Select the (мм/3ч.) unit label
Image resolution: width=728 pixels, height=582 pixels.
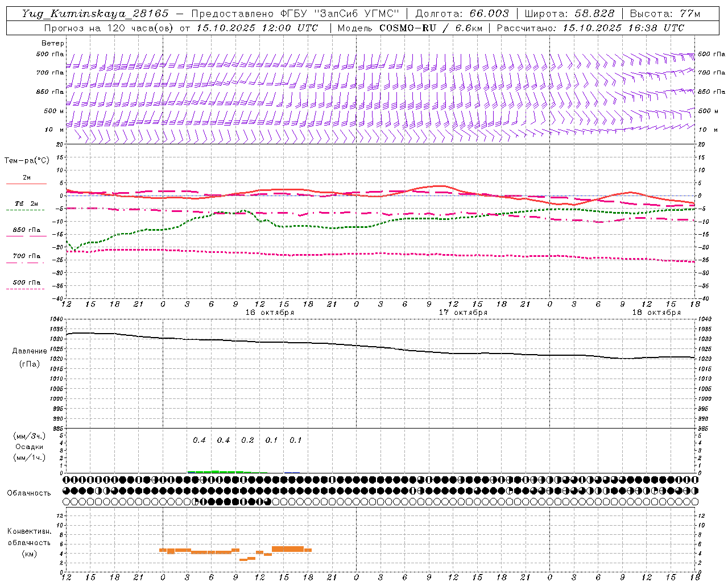click(x=30, y=436)
